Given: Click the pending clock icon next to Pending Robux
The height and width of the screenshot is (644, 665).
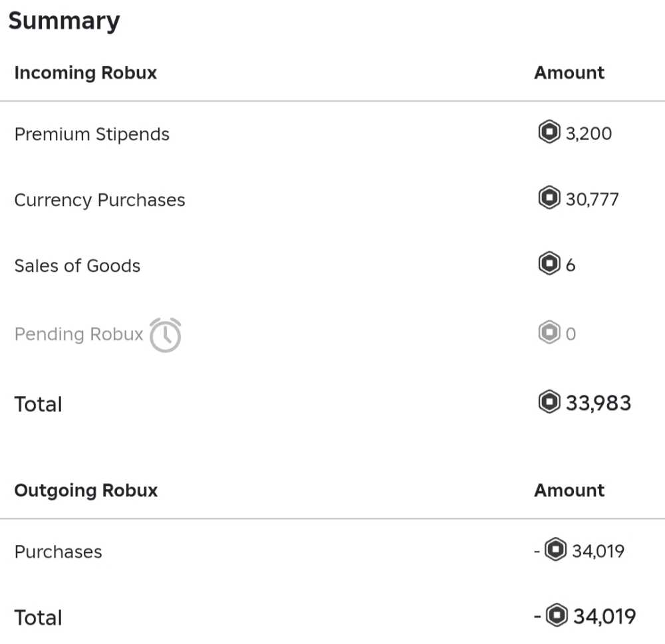Looking at the screenshot, I should 166,335.
